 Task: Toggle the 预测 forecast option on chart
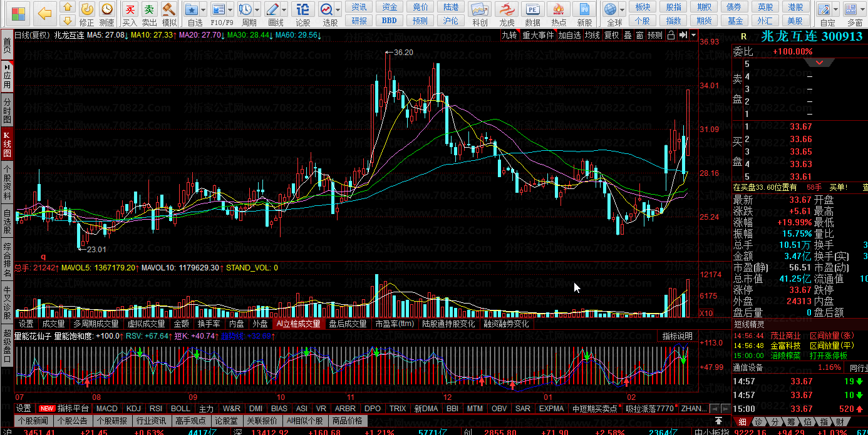click(655, 35)
